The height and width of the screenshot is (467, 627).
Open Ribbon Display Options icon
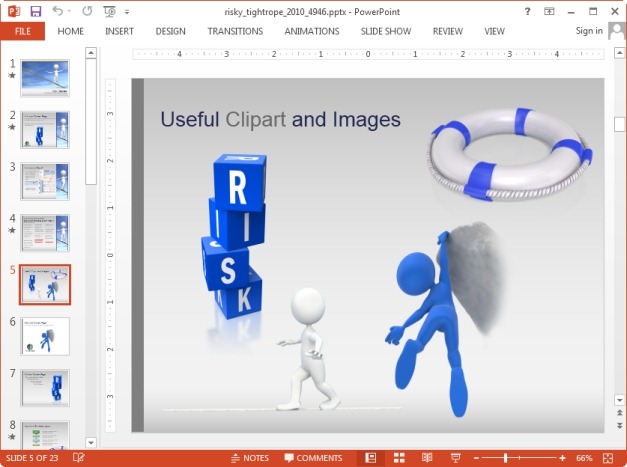coord(549,12)
